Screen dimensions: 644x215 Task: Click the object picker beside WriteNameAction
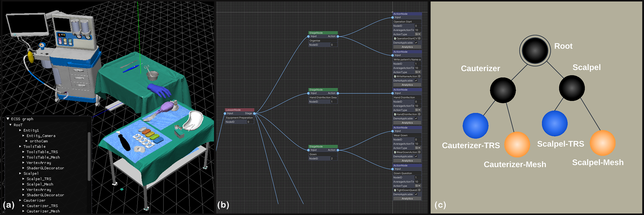tap(419, 76)
